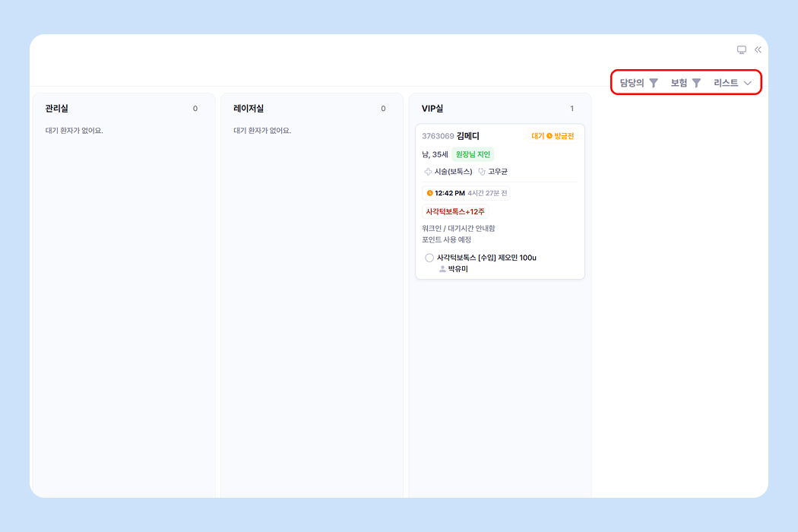Click the clock icon in 대기 status badge

(549, 136)
